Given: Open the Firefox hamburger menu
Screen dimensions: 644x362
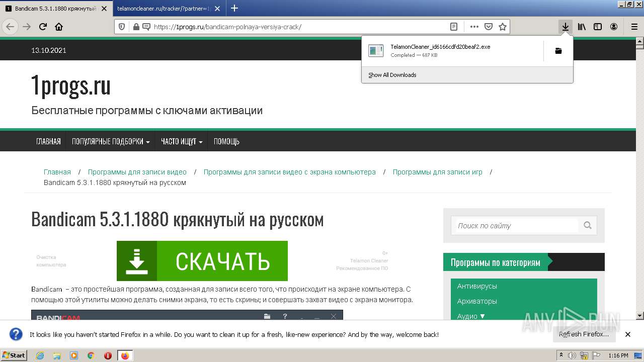Looking at the screenshot, I should tap(634, 27).
